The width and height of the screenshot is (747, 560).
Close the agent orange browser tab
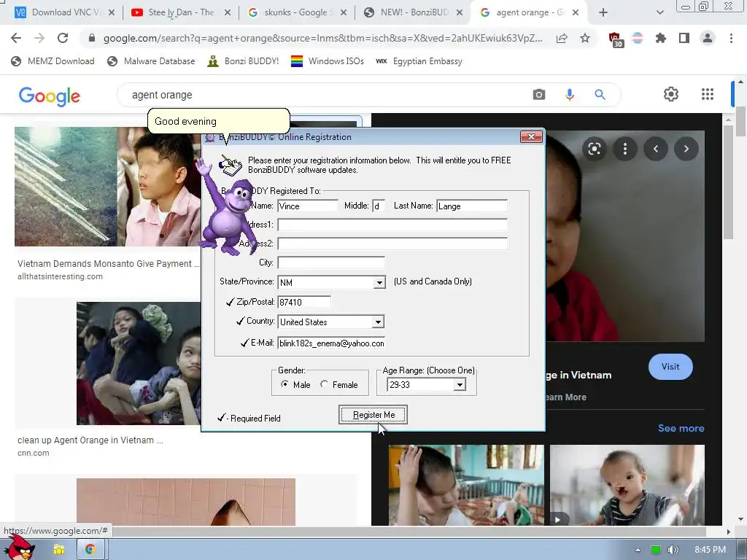[576, 13]
